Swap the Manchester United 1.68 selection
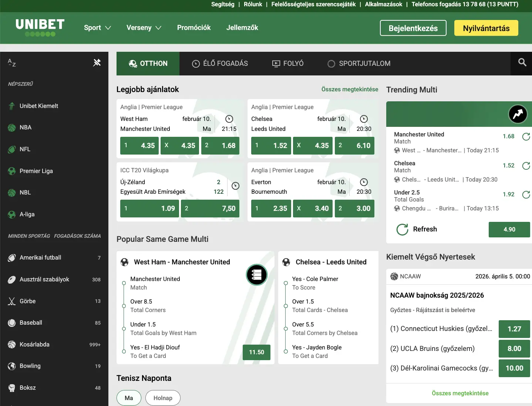Screen dimensions: 532x406 pyautogui.click(x=526, y=137)
